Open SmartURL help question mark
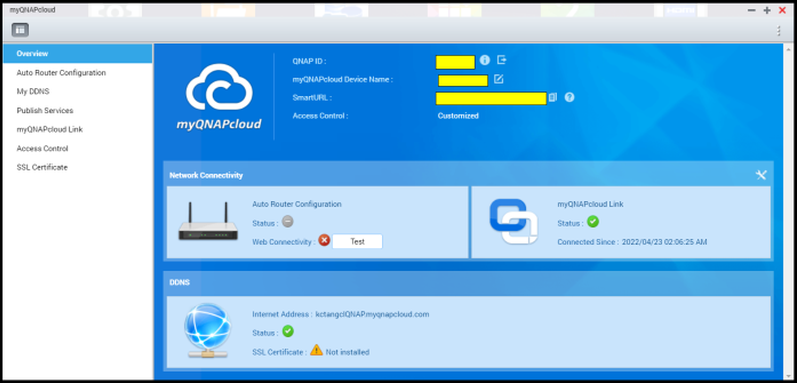 (569, 97)
